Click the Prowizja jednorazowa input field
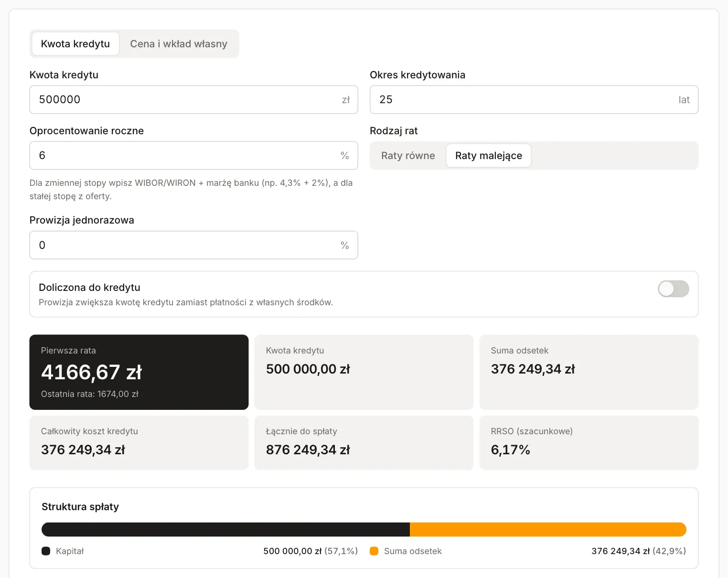 [193, 245]
